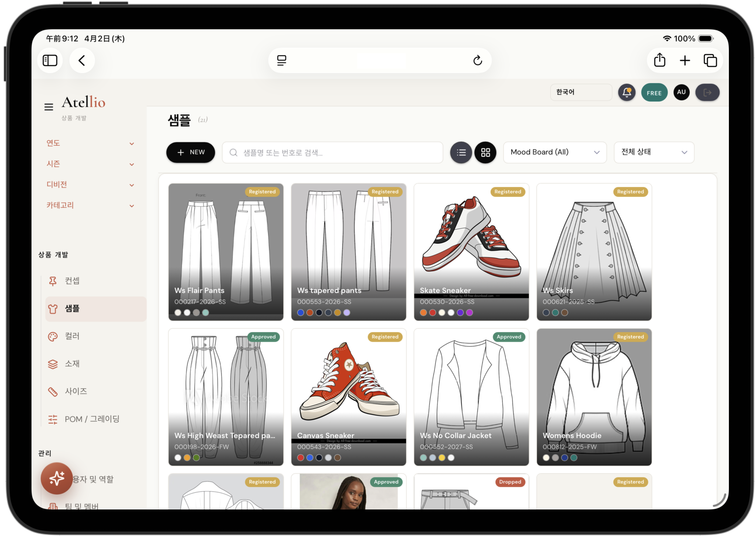Select the 컬러 sidebar item
This screenshot has height=537, width=756.
[72, 336]
